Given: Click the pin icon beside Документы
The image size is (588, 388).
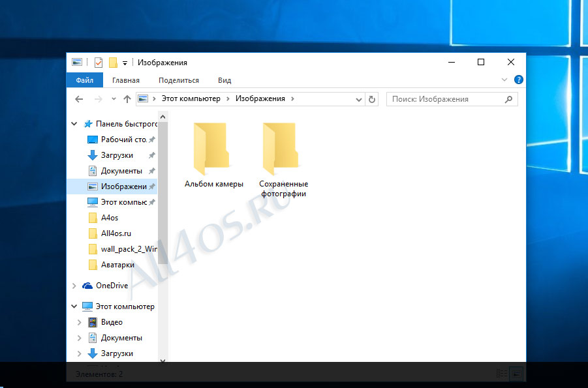Looking at the screenshot, I should [152, 171].
